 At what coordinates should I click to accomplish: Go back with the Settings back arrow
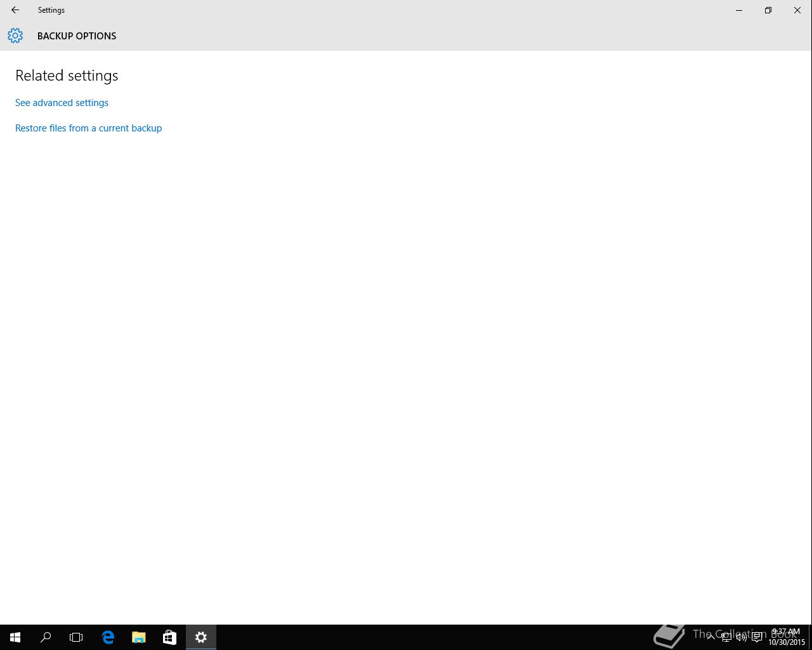[15, 10]
